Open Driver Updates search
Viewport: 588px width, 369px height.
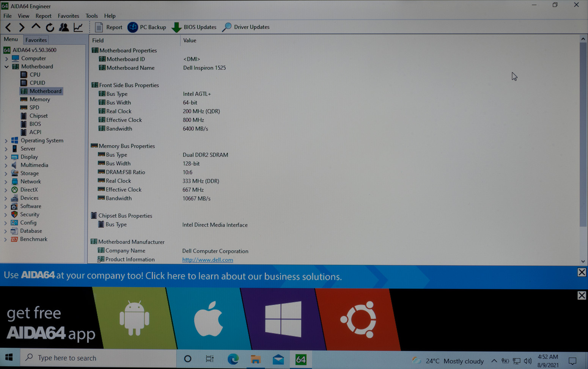pyautogui.click(x=246, y=27)
